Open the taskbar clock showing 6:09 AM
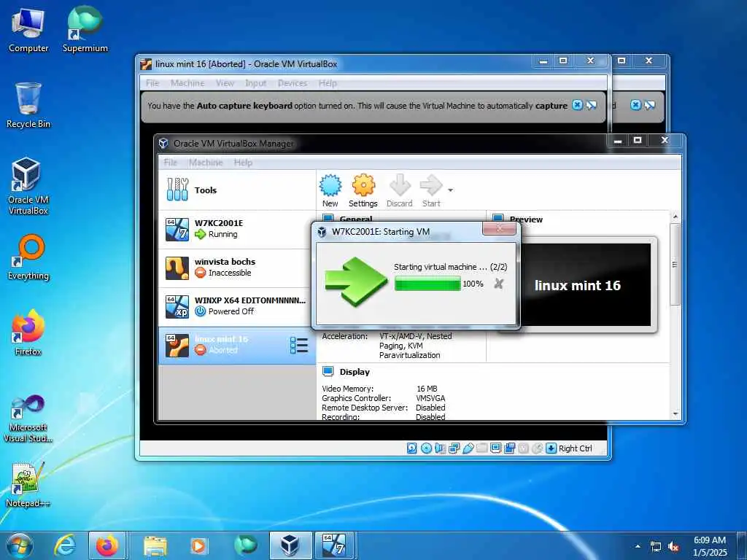The height and width of the screenshot is (560, 747). 710,545
